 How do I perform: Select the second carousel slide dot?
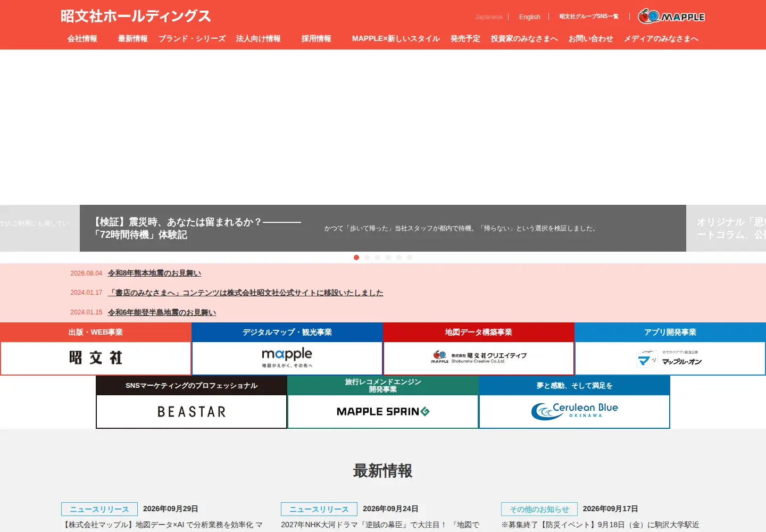click(367, 257)
